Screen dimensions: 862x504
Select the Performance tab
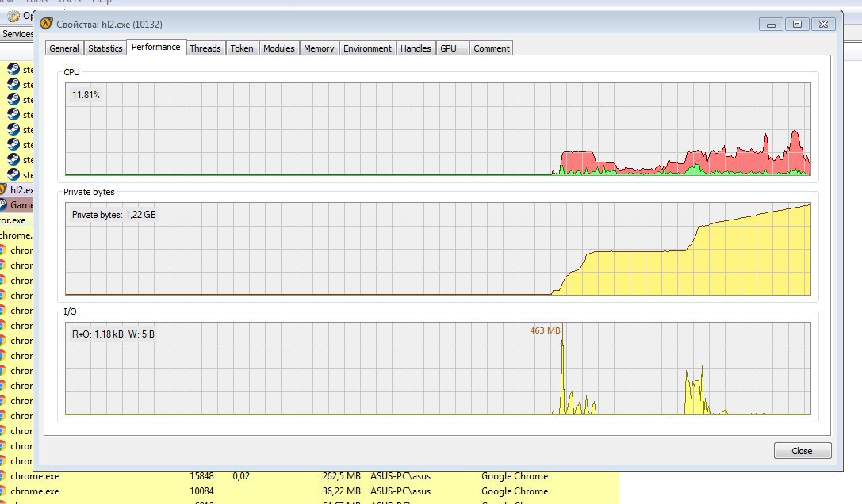156,48
